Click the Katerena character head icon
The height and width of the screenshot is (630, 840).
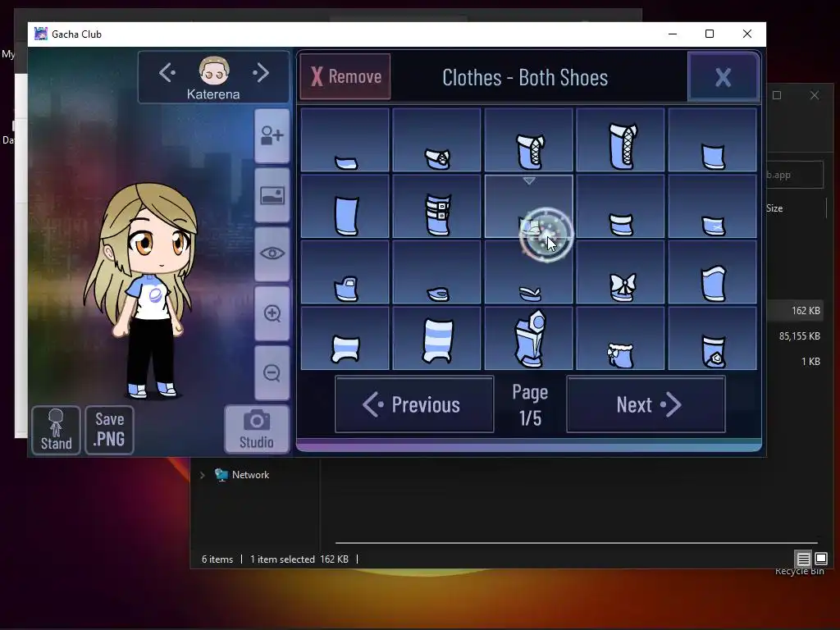coord(214,71)
